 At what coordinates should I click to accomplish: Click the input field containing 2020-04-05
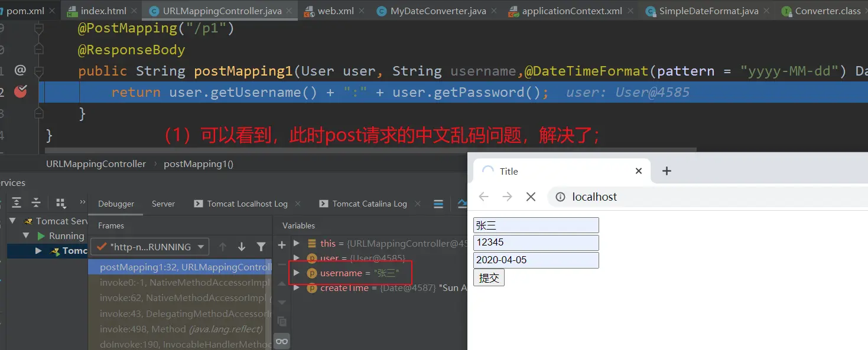tap(536, 260)
